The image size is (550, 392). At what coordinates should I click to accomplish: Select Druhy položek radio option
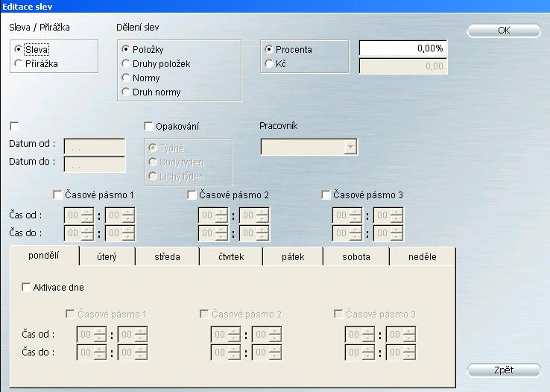[x=126, y=64]
